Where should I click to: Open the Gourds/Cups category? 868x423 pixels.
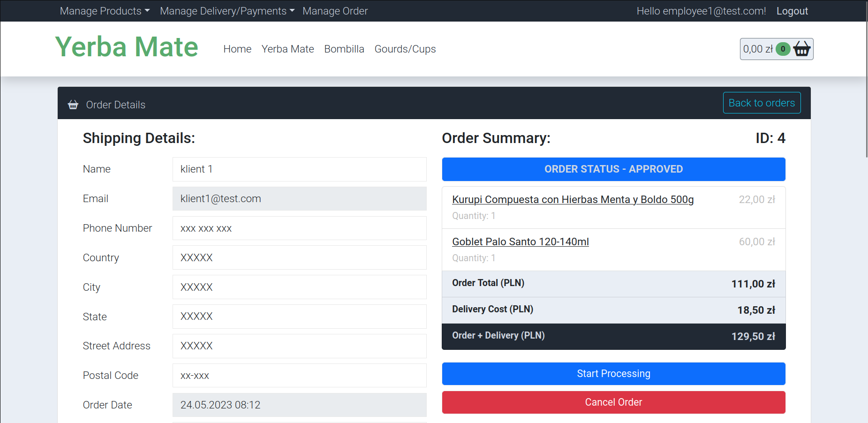tap(405, 49)
